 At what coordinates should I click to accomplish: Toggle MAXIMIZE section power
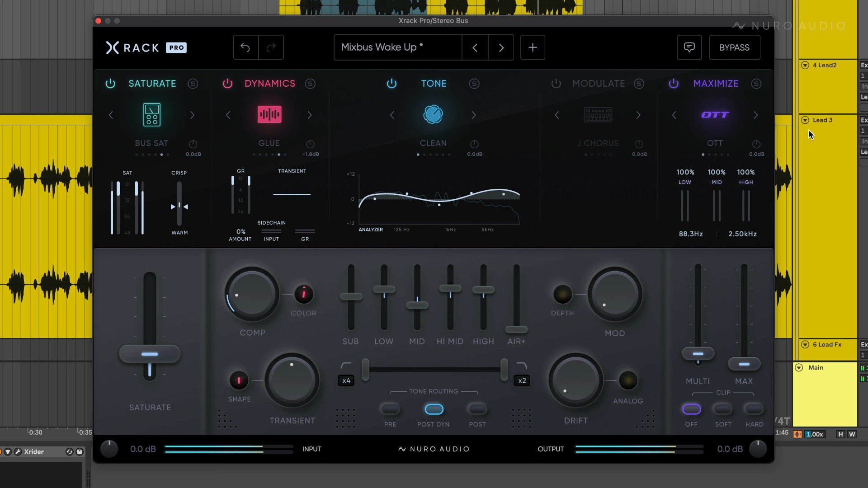coord(674,84)
